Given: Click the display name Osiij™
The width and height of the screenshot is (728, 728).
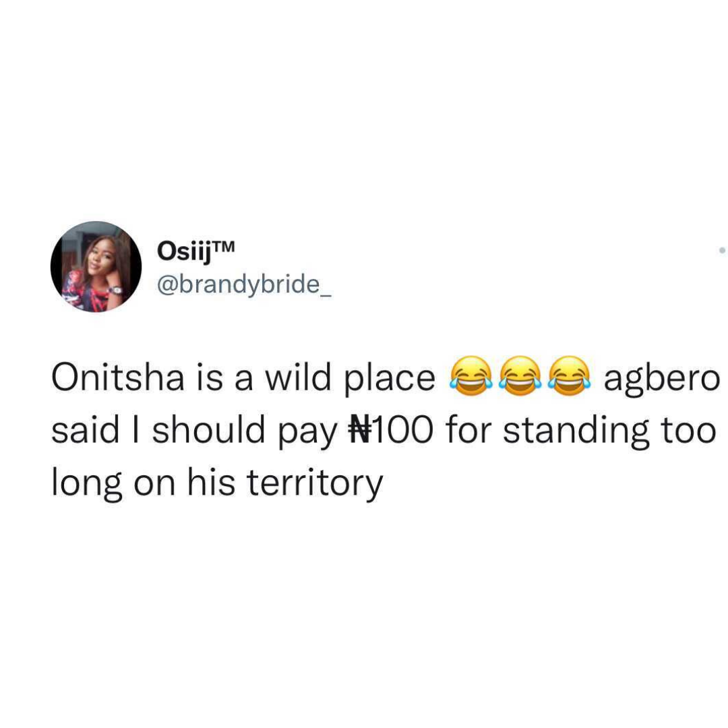Looking at the screenshot, I should click(x=196, y=251).
